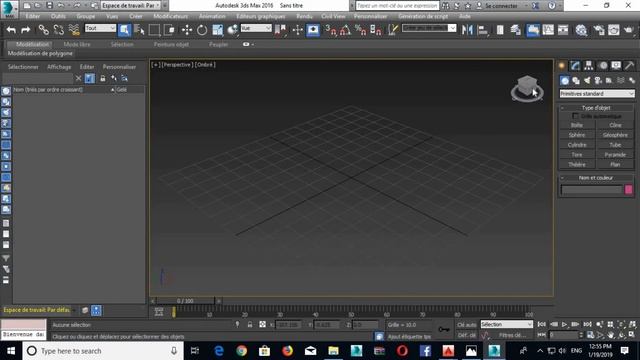Switch to the Peinture objet ribbon tab
640x360 pixels.
(x=171, y=44)
